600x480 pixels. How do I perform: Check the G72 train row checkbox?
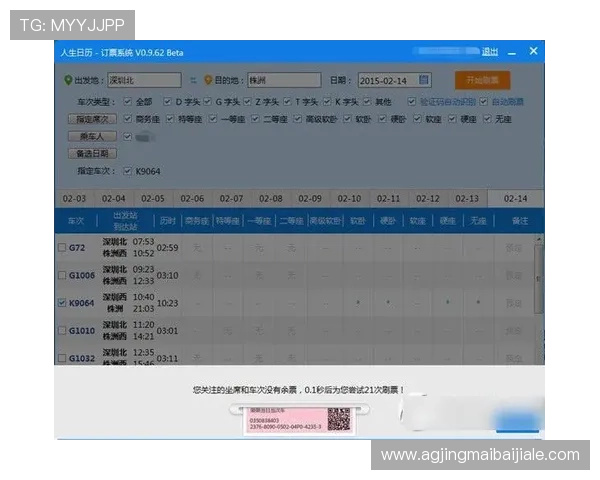click(x=62, y=247)
